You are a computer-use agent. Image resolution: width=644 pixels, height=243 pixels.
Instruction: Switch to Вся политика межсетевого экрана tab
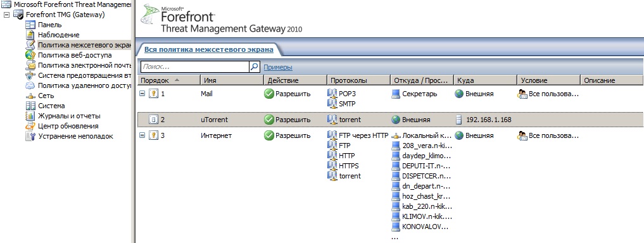[208, 49]
